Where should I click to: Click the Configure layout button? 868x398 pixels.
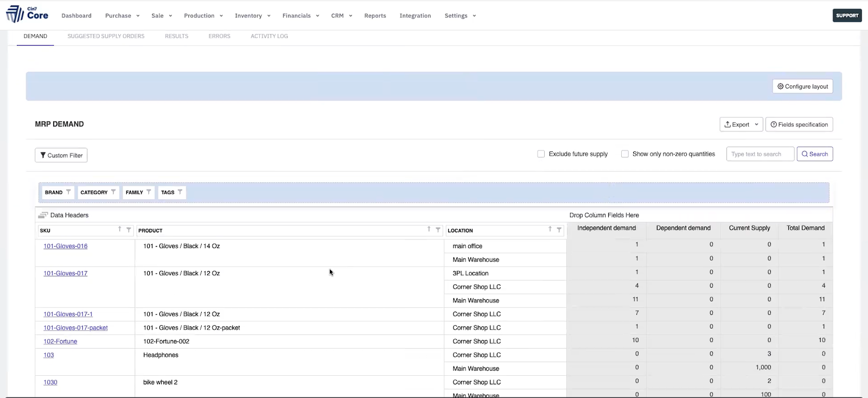802,86
